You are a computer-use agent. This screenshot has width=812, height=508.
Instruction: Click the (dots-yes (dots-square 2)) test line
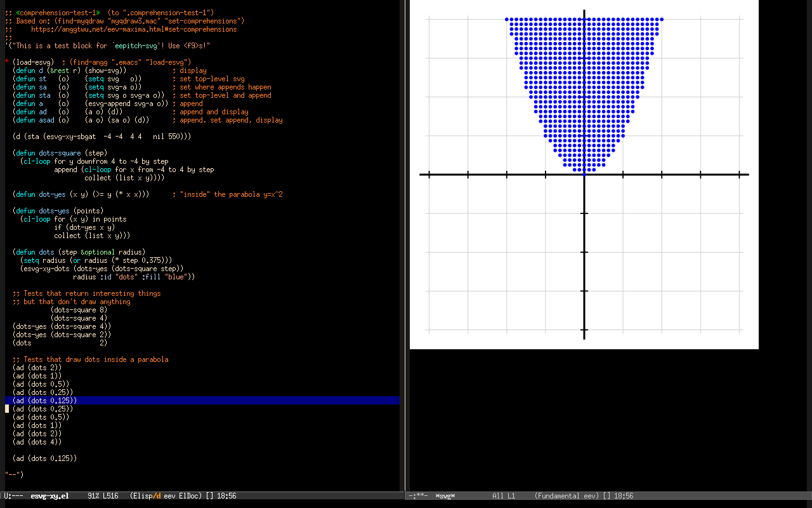(62, 335)
